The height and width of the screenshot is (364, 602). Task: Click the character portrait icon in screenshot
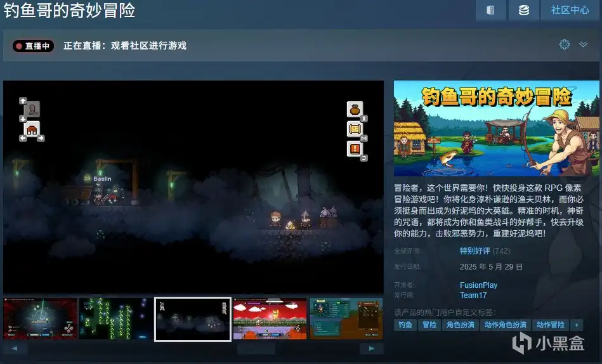(32, 109)
